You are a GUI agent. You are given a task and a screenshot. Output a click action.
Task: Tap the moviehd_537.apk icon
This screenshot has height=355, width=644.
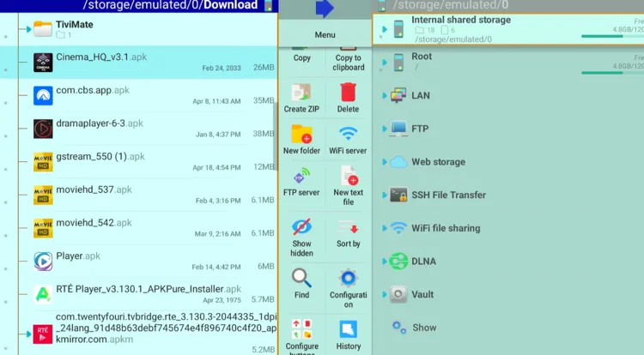[x=43, y=196]
